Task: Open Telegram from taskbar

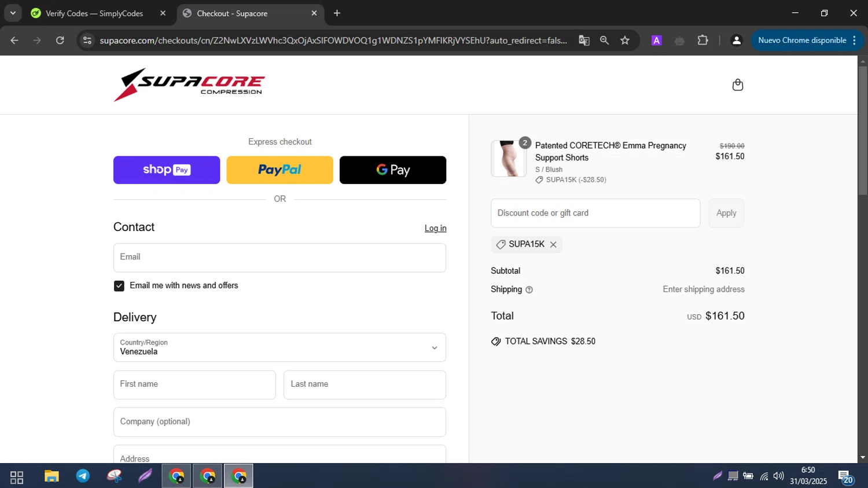Action: [83, 476]
